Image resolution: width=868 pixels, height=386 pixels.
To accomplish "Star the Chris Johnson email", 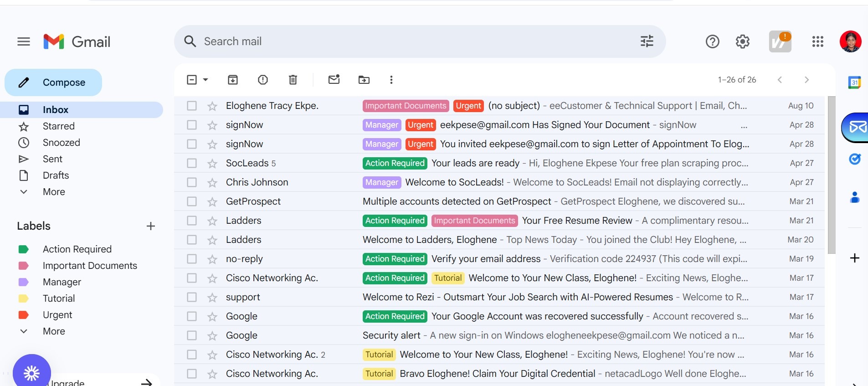I will [x=212, y=183].
